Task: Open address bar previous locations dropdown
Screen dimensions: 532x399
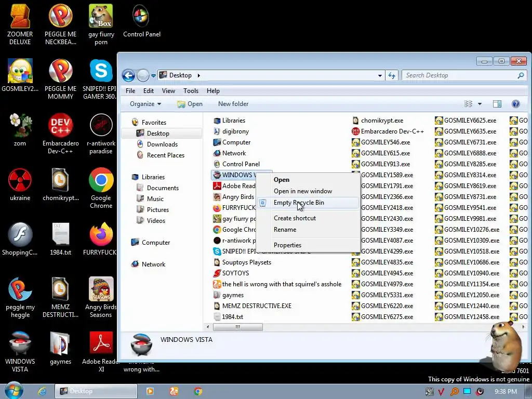Action: click(380, 75)
